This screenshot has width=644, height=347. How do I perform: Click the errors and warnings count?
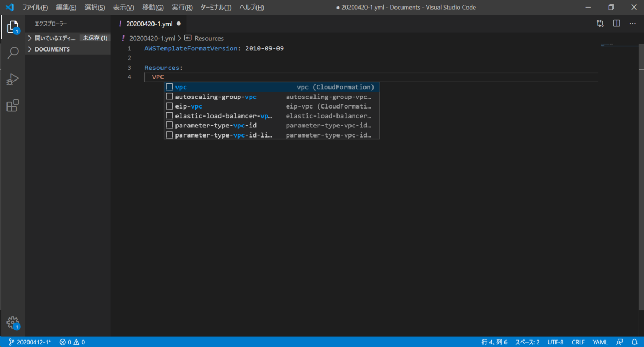[72, 342]
